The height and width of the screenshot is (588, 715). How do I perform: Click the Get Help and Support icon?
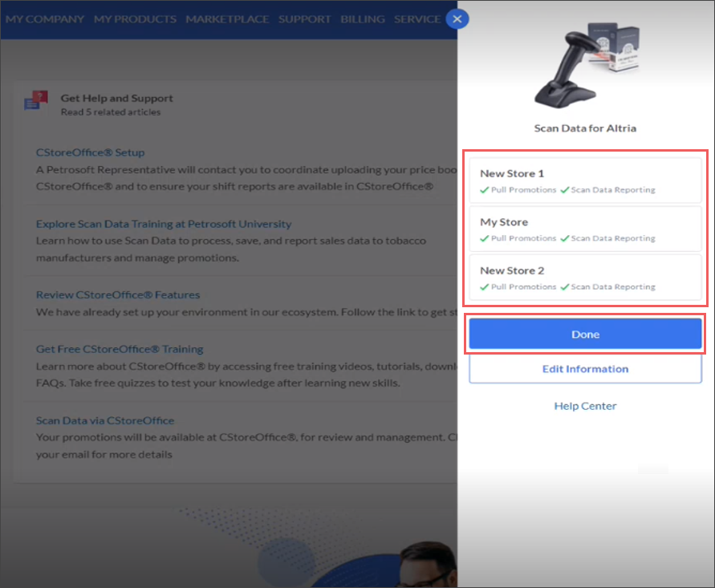coord(36,100)
